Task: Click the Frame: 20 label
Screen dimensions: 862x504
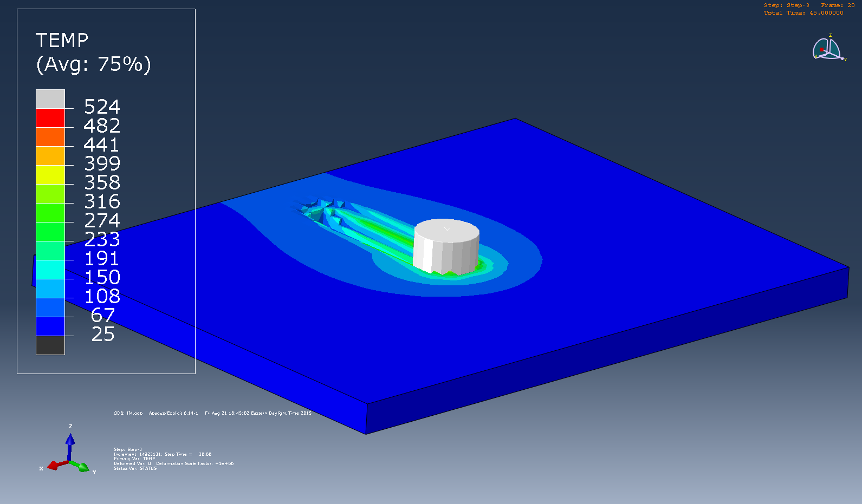Action: tap(838, 5)
